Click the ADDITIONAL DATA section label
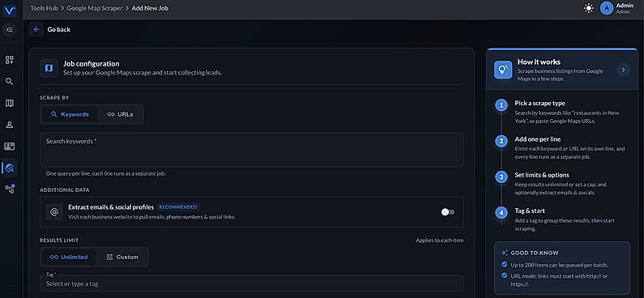 65,190
